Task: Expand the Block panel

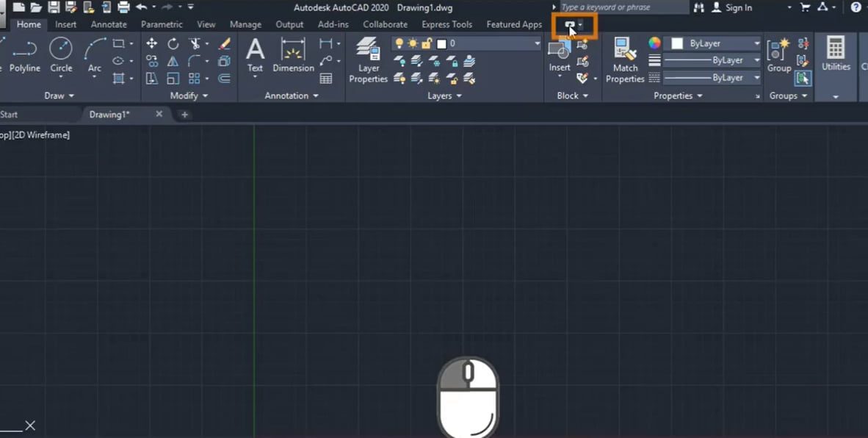Action: click(x=572, y=96)
